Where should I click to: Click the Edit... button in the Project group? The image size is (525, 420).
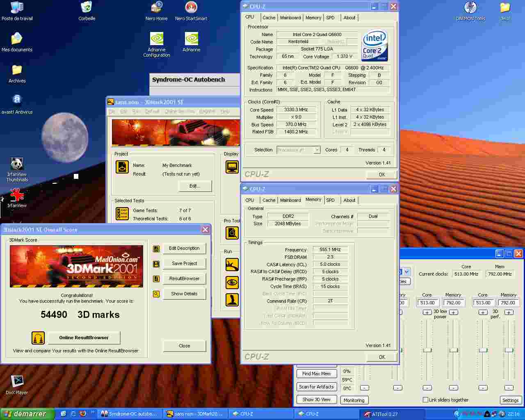(x=195, y=186)
